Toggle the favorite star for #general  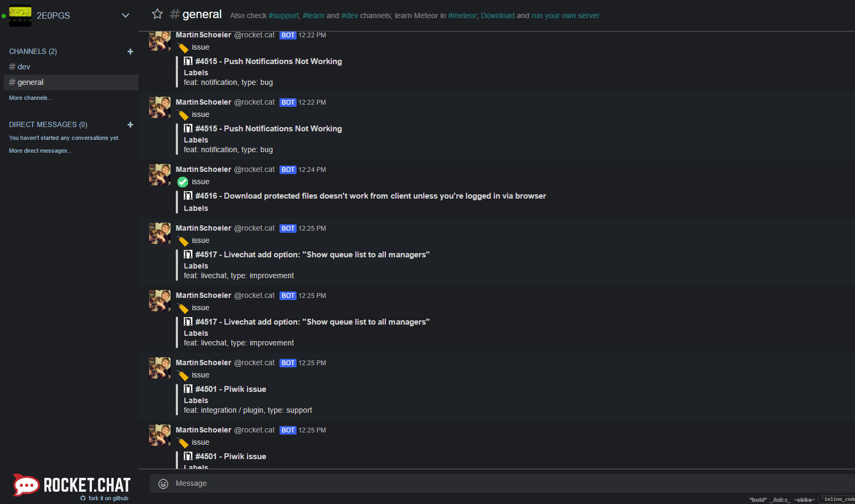pyautogui.click(x=157, y=14)
